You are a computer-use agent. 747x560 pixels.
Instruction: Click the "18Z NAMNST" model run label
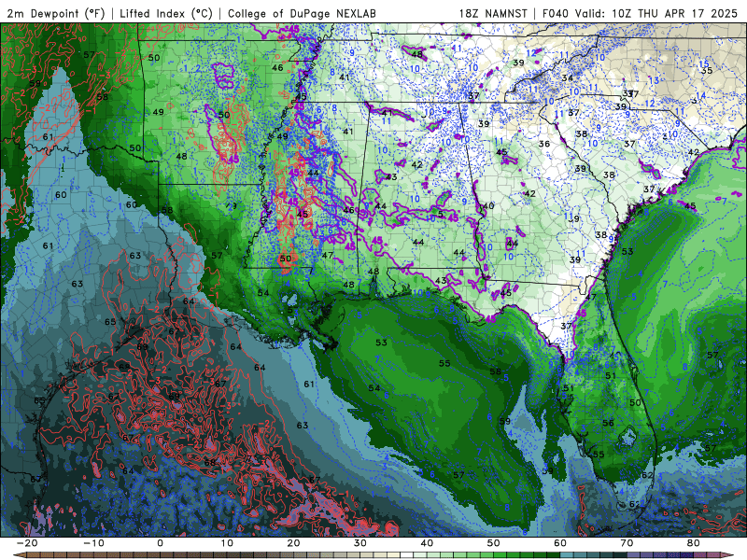[493, 13]
